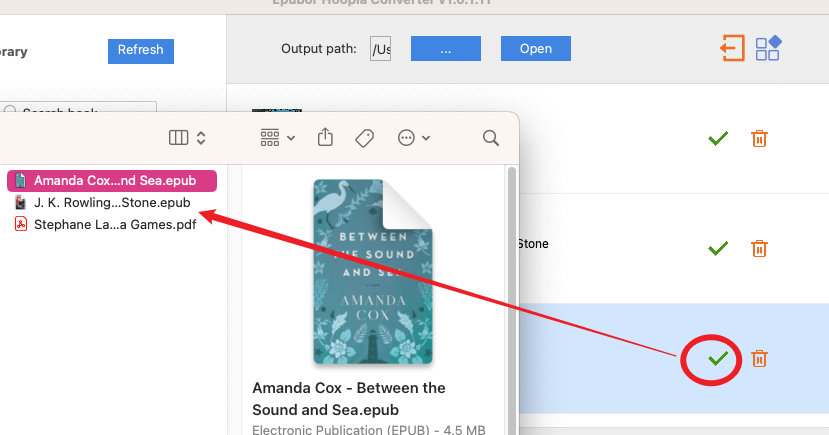Screen dimensions: 829x435
Task: Open the Finder more actions menu
Action: point(413,138)
